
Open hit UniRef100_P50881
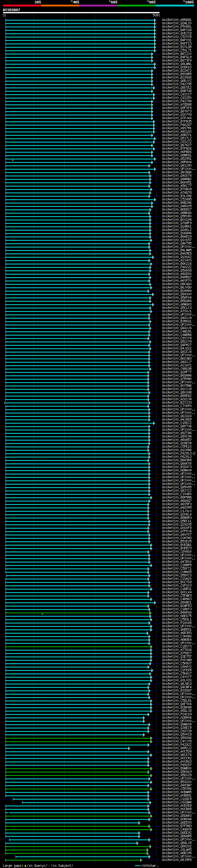(176, 26)
